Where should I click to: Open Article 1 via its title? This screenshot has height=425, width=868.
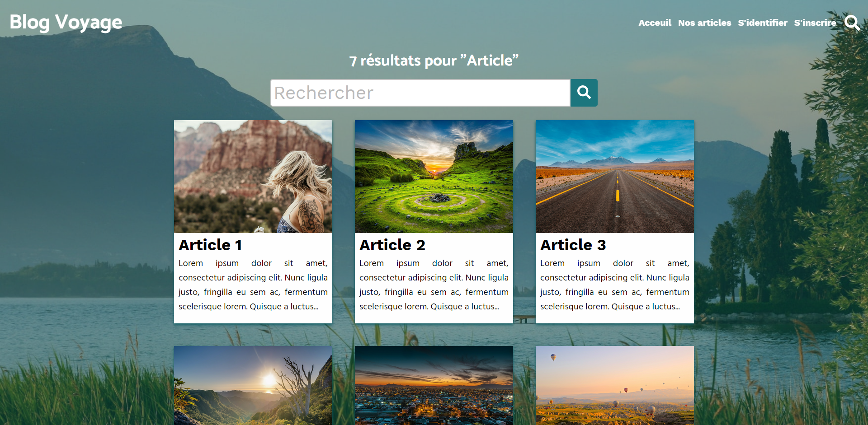pyautogui.click(x=210, y=245)
